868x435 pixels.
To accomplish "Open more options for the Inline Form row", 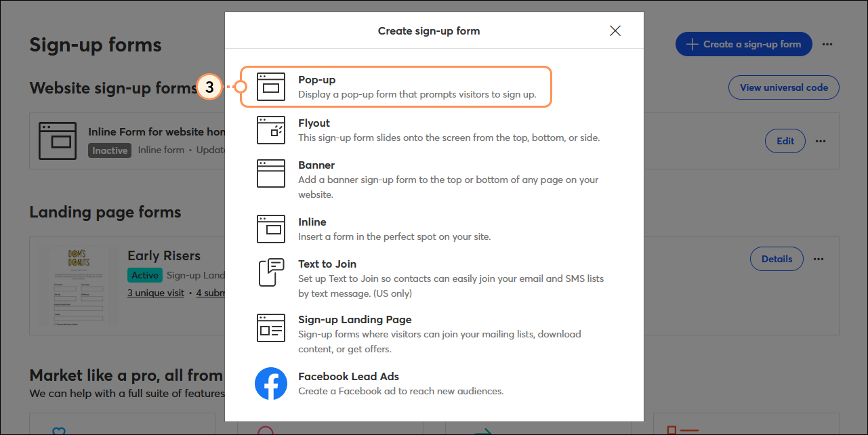I will pyautogui.click(x=821, y=141).
